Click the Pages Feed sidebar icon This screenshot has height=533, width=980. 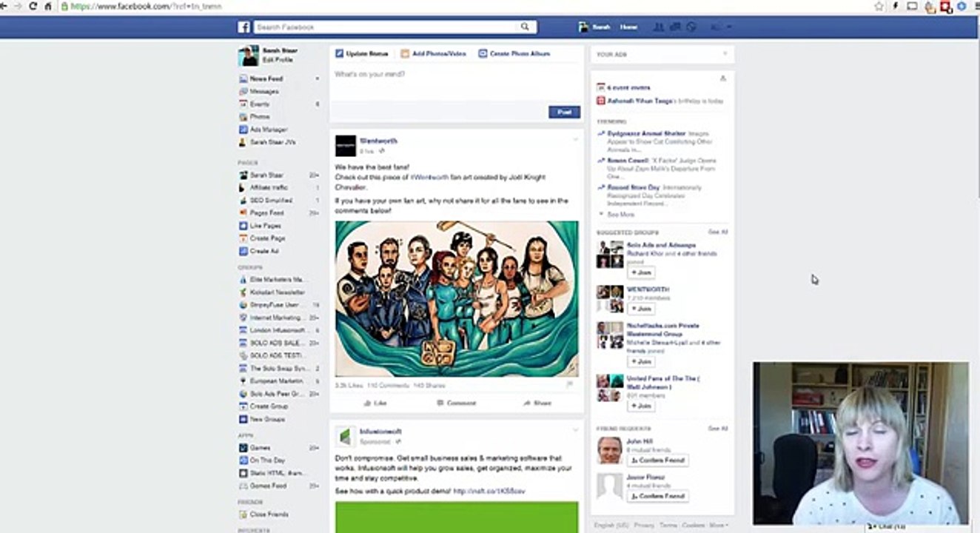[x=243, y=213]
